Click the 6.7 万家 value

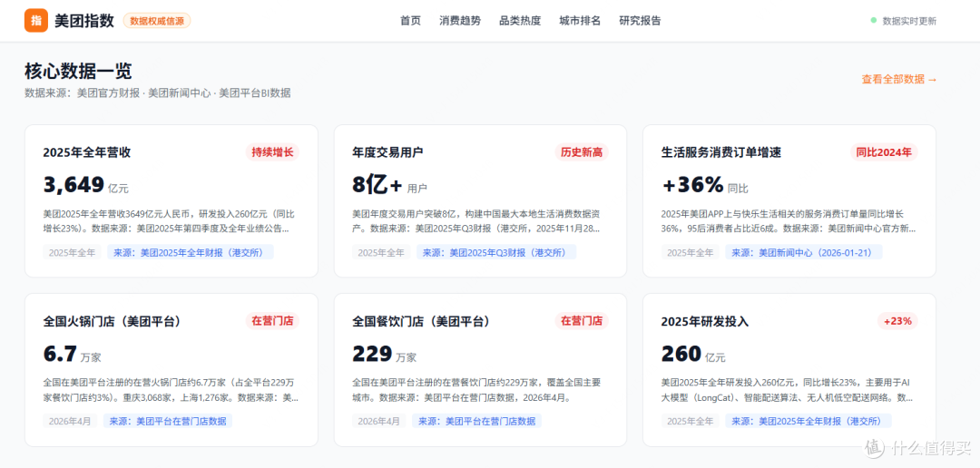(x=72, y=355)
